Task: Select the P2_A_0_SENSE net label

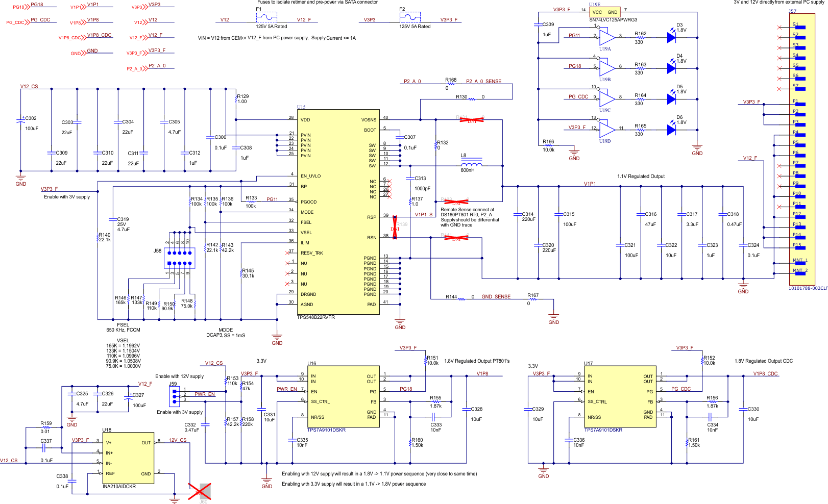Action: pyautogui.click(x=483, y=81)
